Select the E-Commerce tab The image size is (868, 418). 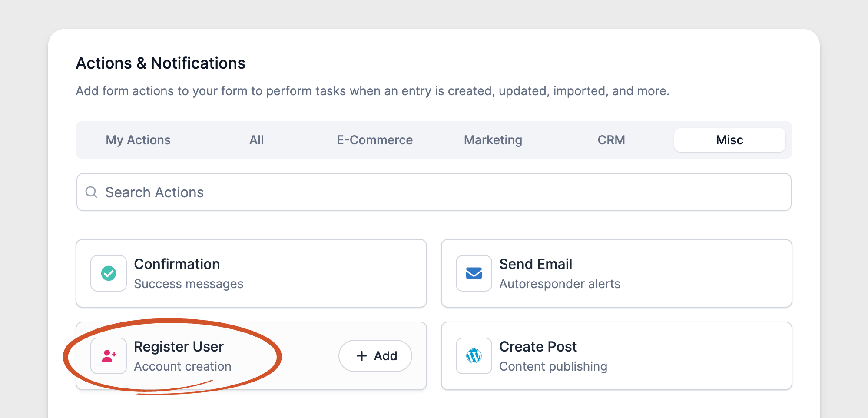tap(374, 140)
